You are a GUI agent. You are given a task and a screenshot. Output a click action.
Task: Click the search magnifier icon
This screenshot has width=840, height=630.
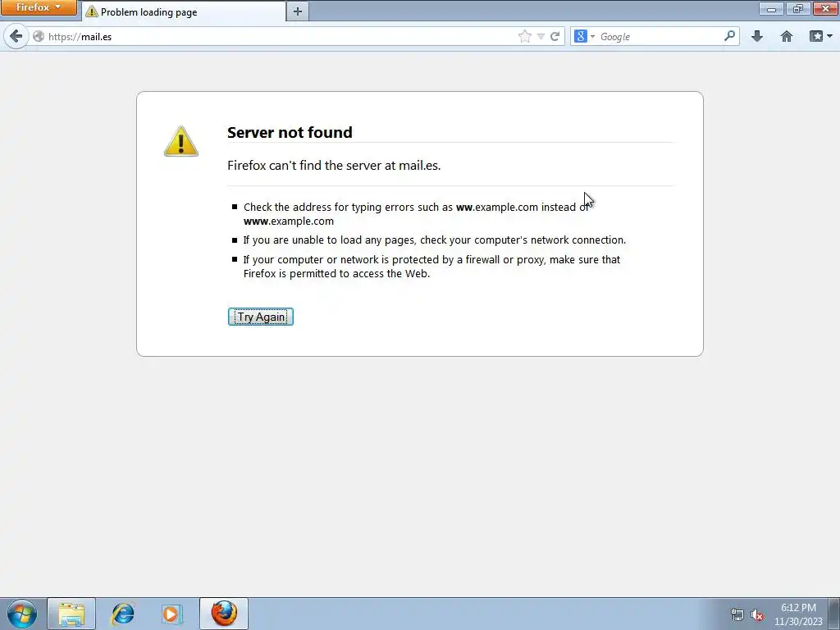point(729,36)
